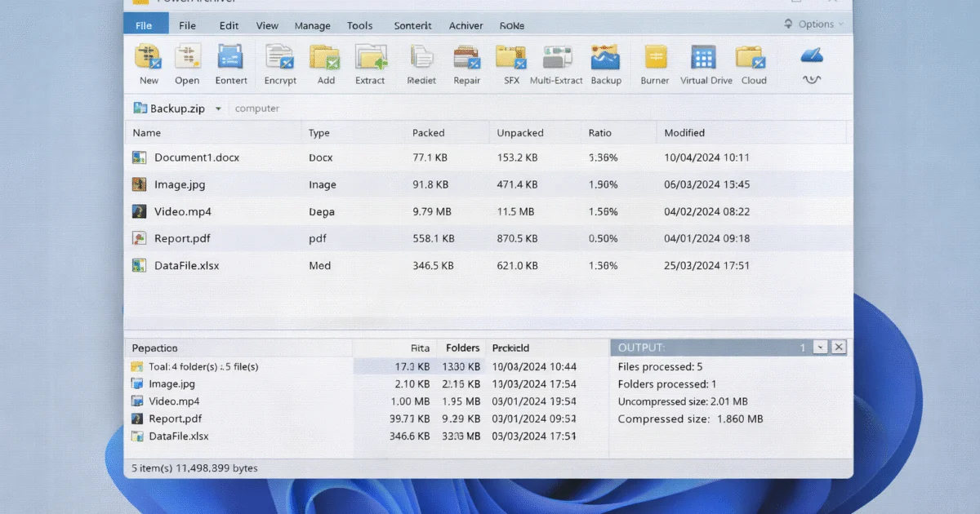The image size is (980, 514).
Task: Click the Report.pdf file icon in main list
Action: coord(140,238)
